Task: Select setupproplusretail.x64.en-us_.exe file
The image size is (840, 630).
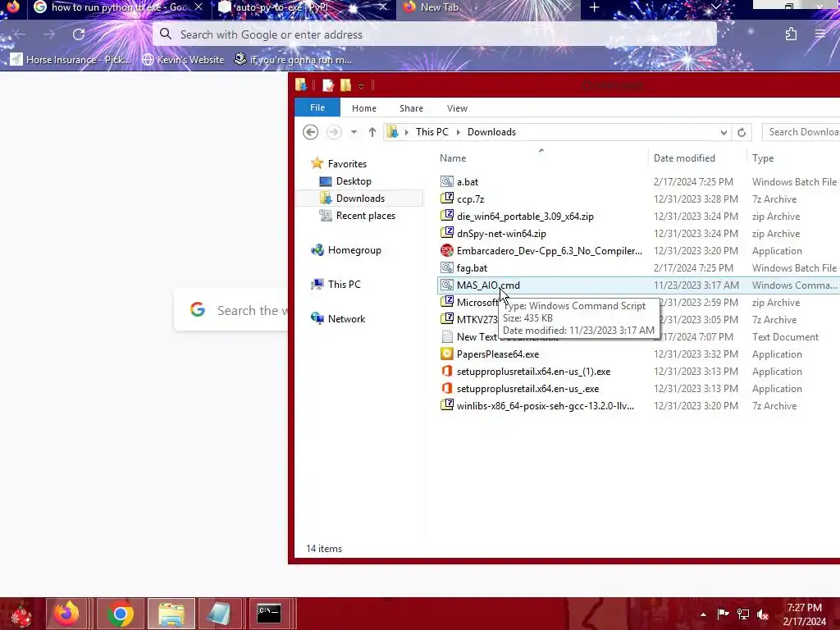Action: [x=527, y=388]
